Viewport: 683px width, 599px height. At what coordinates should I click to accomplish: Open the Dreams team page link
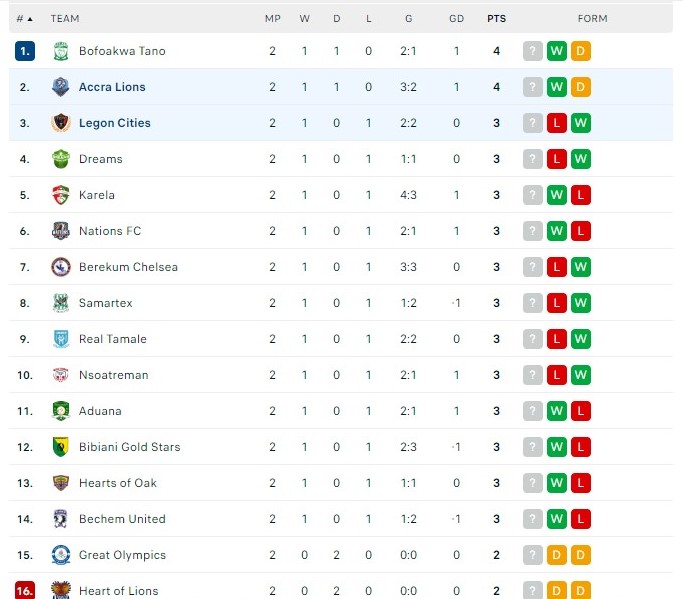(x=100, y=159)
